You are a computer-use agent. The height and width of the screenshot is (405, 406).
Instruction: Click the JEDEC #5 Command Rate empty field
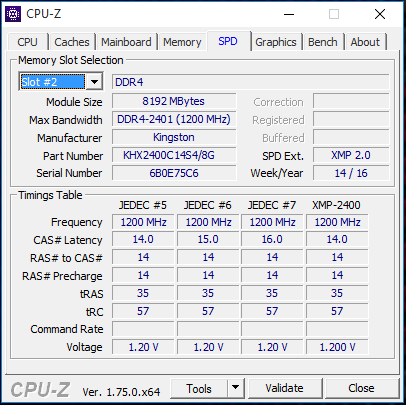point(143,329)
